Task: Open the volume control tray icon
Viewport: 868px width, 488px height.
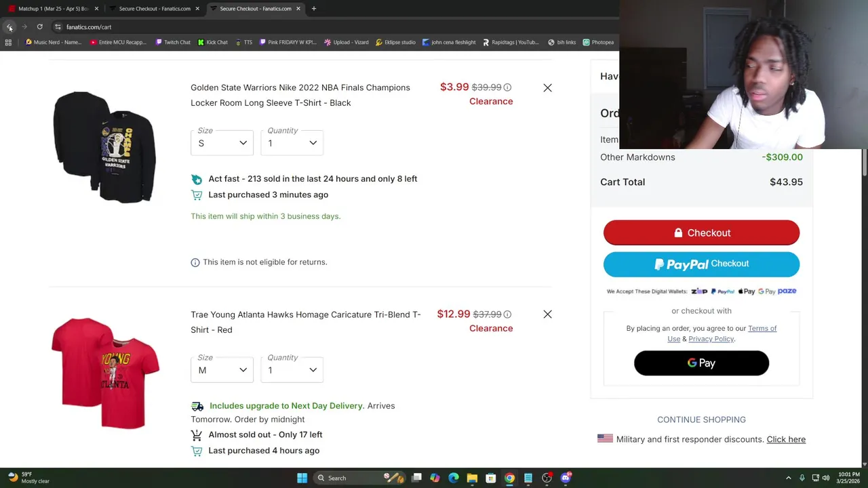Action: coord(826,478)
